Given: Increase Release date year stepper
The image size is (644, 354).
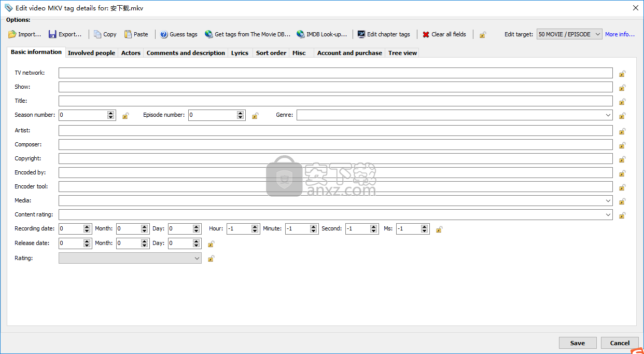Looking at the screenshot, I should 88,241.
